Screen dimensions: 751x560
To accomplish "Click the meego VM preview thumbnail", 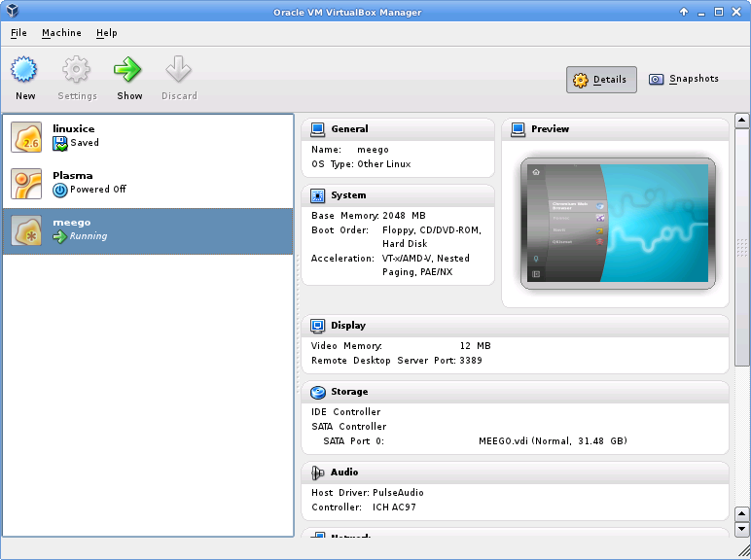I will coord(618,224).
